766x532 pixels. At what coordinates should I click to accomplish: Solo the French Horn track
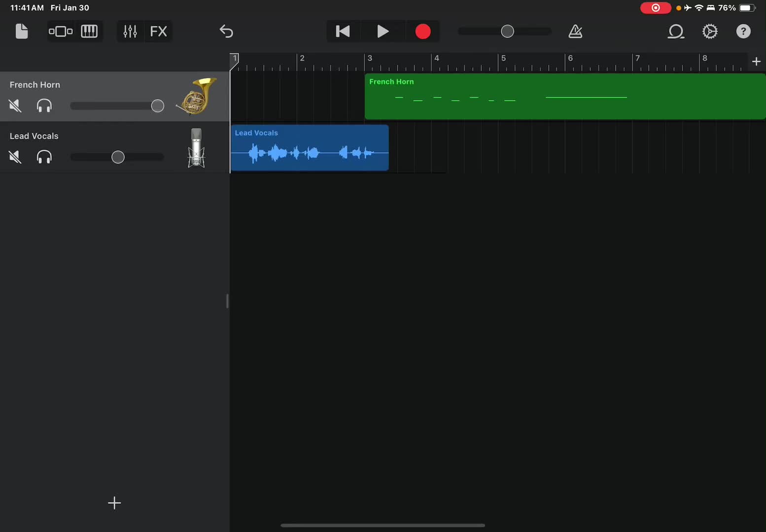pyautogui.click(x=44, y=105)
